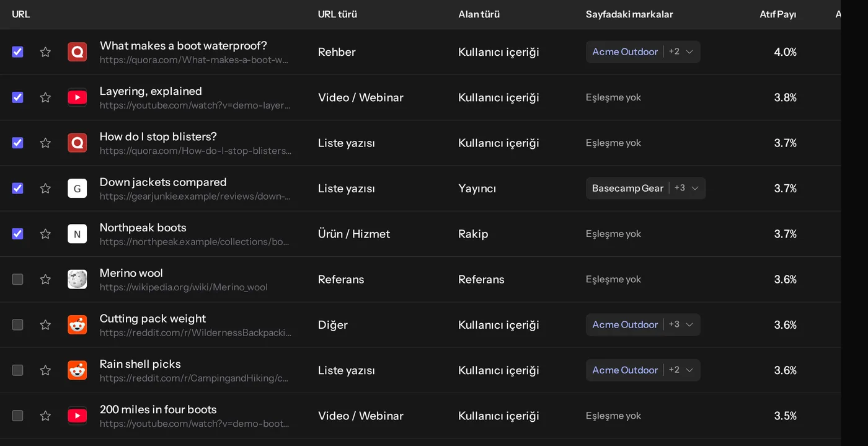
Task: Uncheck the 'How do I stop blisters?' checkbox
Action: 17,143
